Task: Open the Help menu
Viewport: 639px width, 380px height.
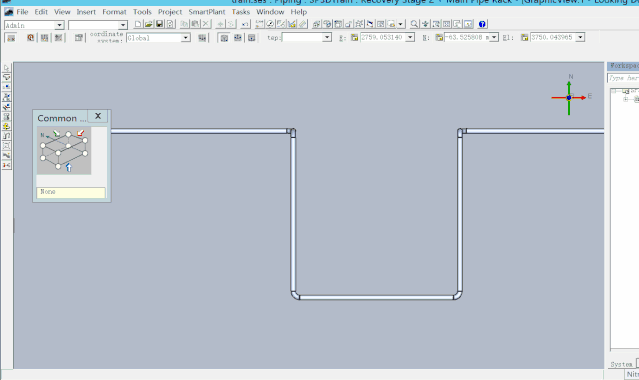Action: 298,12
